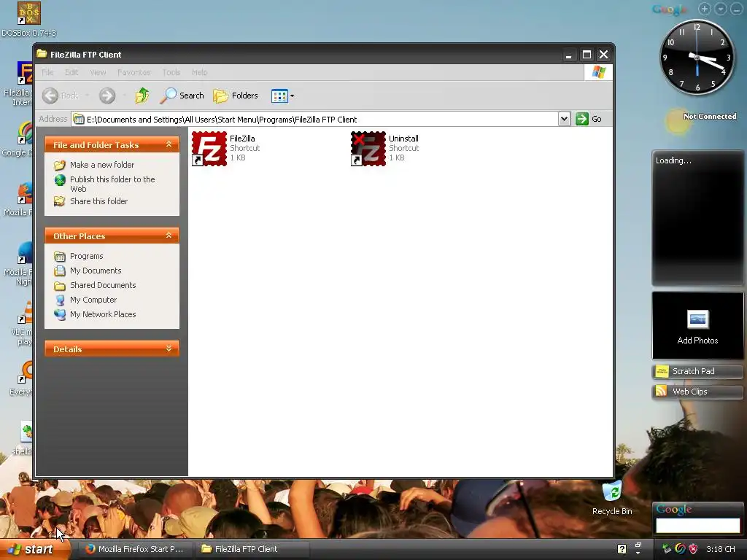Image resolution: width=747 pixels, height=560 pixels.
Task: Click the Windows flag logo in menu bar
Action: [x=598, y=72]
